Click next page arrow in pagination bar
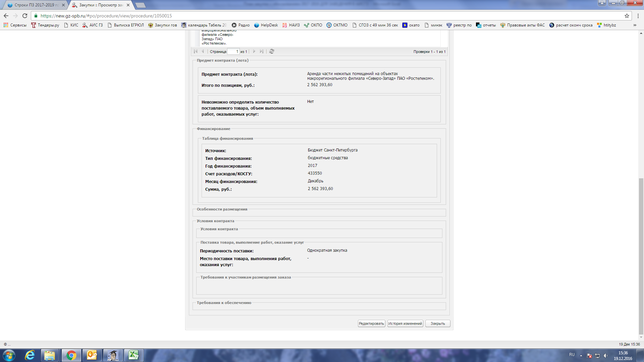This screenshot has height=362, width=644. click(254, 51)
